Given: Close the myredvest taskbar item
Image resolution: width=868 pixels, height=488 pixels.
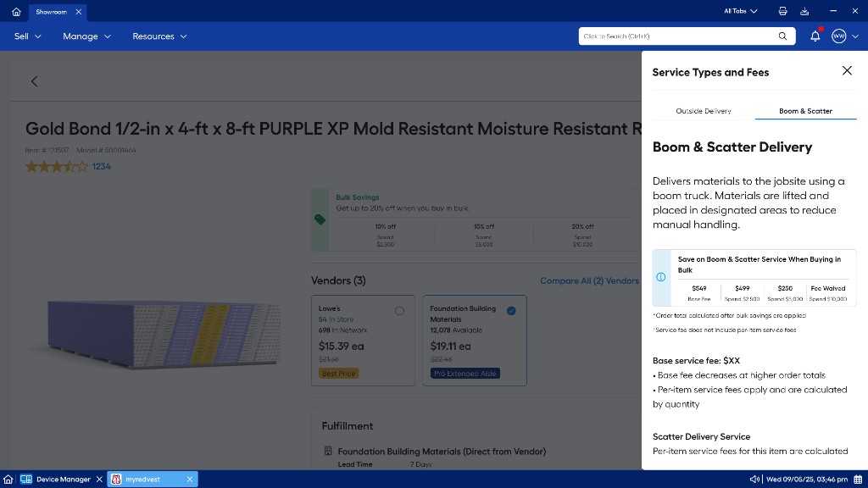Looking at the screenshot, I should 189,480.
